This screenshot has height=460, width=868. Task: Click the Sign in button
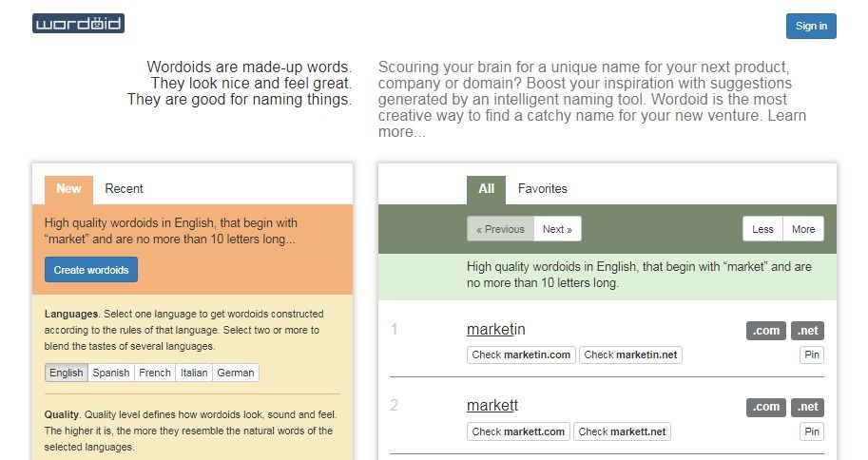810,27
